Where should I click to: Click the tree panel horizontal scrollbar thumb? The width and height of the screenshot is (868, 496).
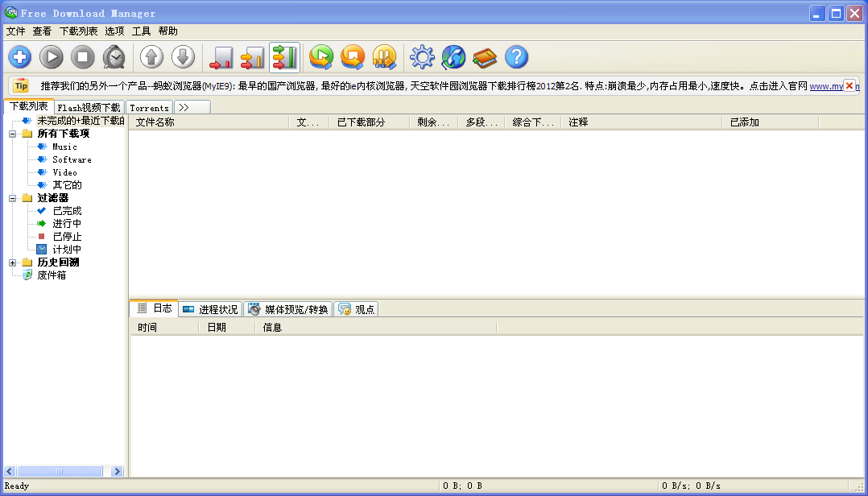(x=60, y=471)
